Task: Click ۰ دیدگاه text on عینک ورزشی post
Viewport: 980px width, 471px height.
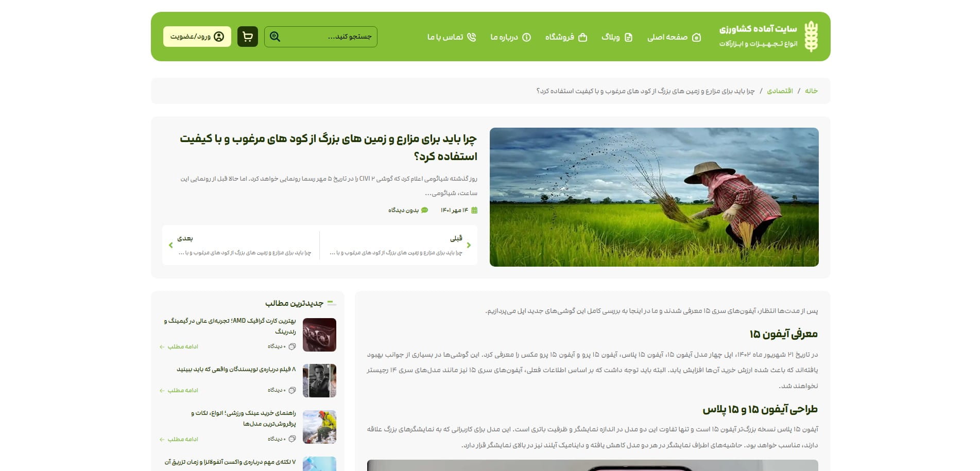Action: point(277,439)
